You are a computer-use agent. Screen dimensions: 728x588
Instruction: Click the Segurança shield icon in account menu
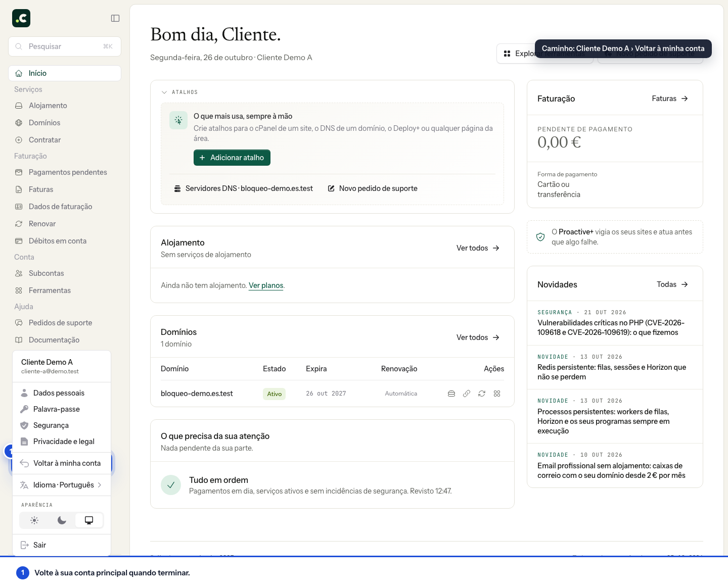[x=24, y=425]
